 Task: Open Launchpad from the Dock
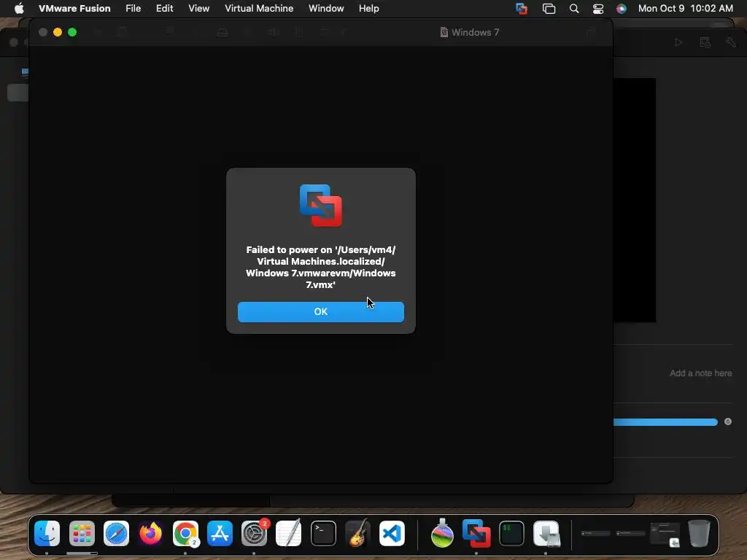point(82,533)
